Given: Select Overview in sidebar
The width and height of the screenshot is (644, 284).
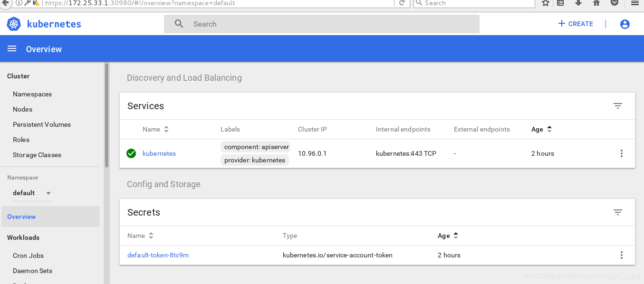Looking at the screenshot, I should coord(50,217).
